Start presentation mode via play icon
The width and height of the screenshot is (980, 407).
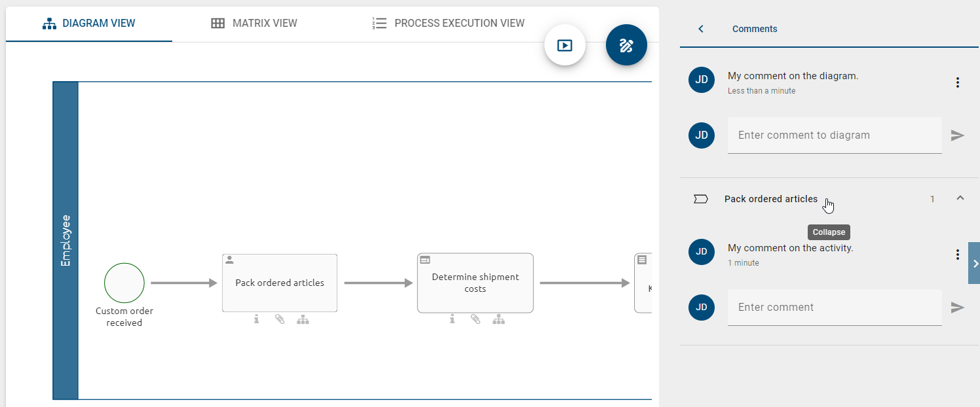click(565, 44)
